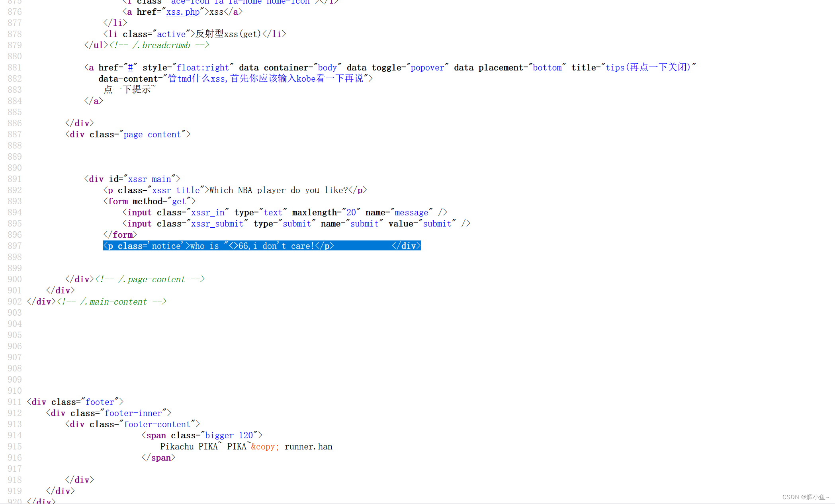Click 'xssr_main' id value
Screen dimensions: 835x504
tap(149, 179)
